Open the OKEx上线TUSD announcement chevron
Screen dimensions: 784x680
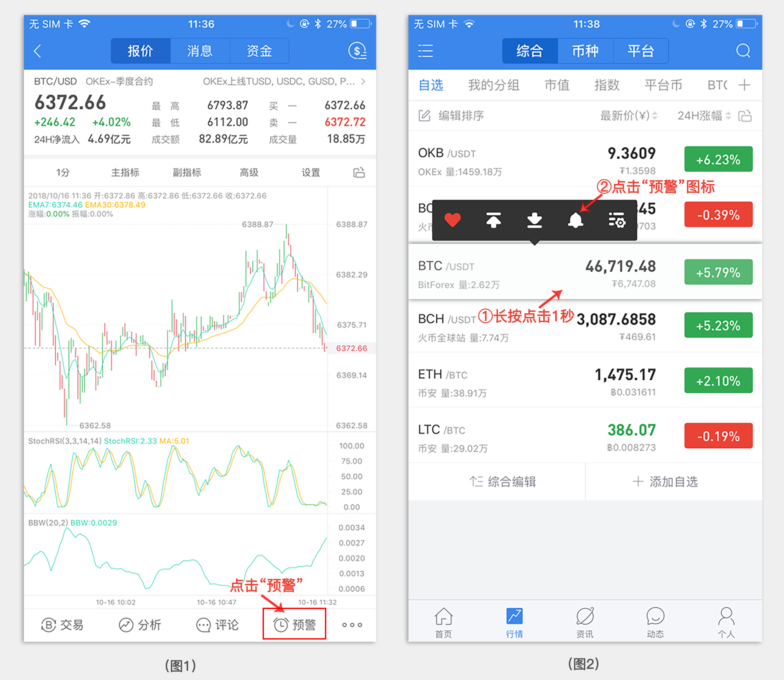tap(364, 82)
